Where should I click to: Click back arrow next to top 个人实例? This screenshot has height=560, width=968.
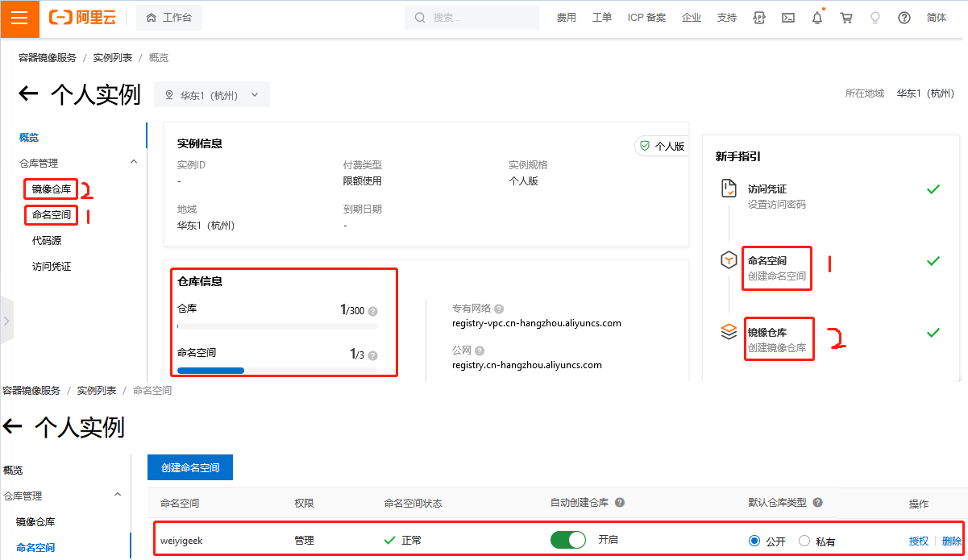coord(28,94)
